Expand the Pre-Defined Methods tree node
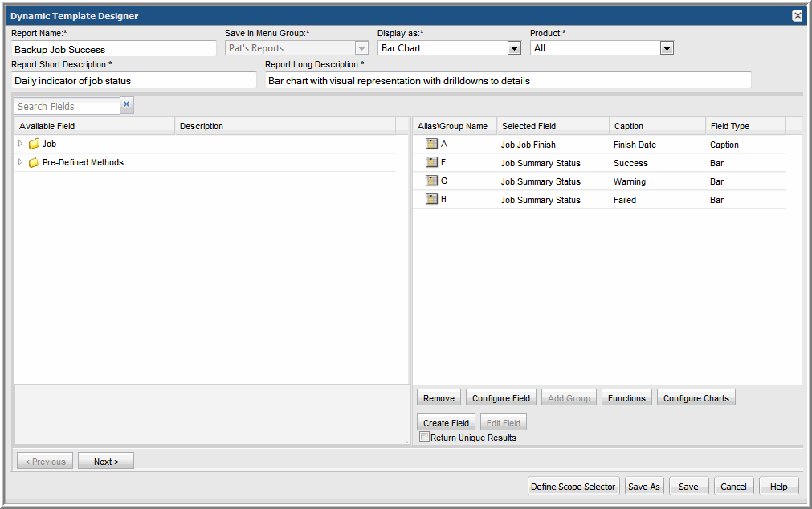The image size is (812, 509). [21, 162]
